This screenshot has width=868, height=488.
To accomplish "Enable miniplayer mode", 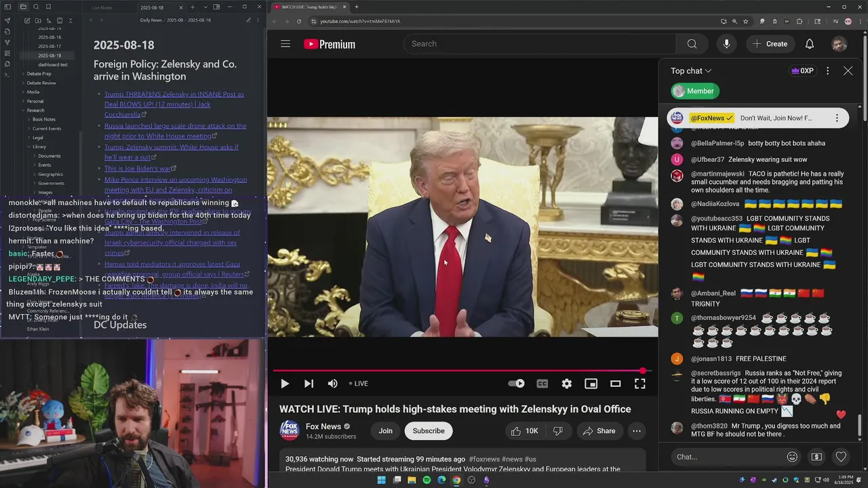I will click(x=591, y=384).
